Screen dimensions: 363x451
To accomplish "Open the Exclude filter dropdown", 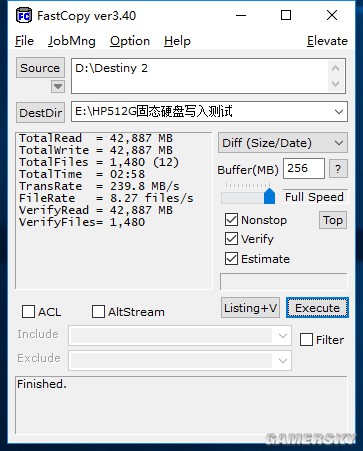I will tap(283, 360).
